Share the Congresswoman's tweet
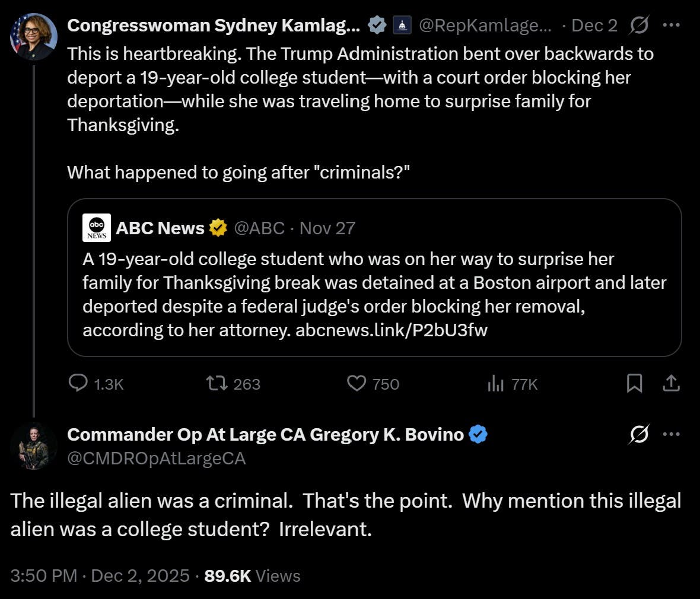Image resolution: width=700 pixels, height=599 pixels. [x=671, y=384]
